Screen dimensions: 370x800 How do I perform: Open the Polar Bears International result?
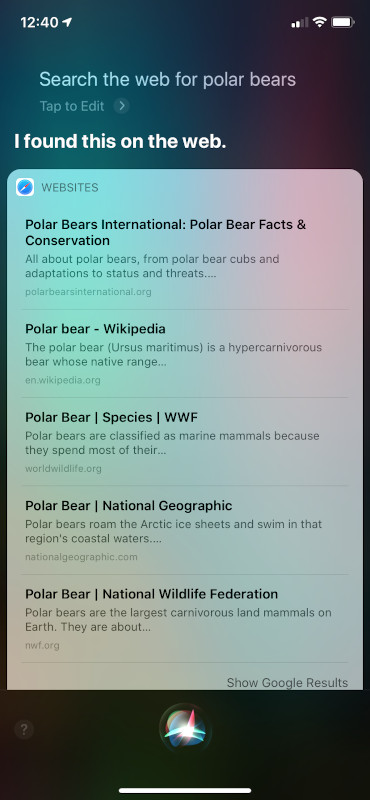click(x=185, y=258)
